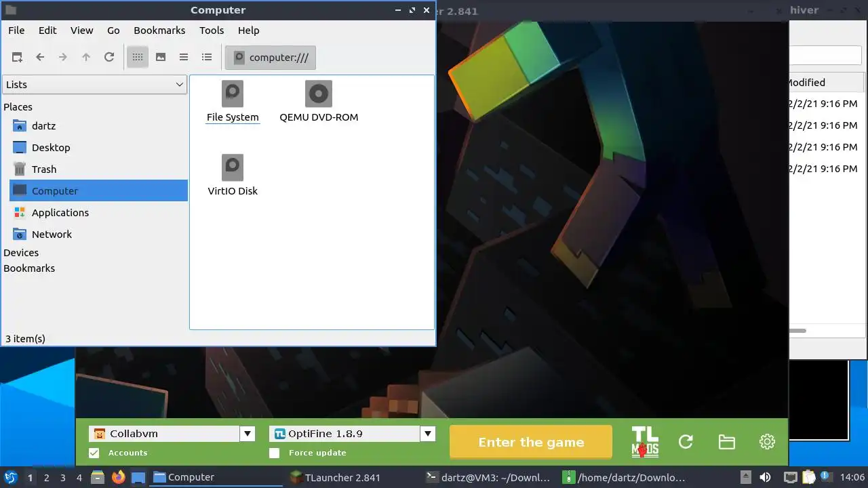Click the Collabvm account field in TLauncher

(164, 434)
